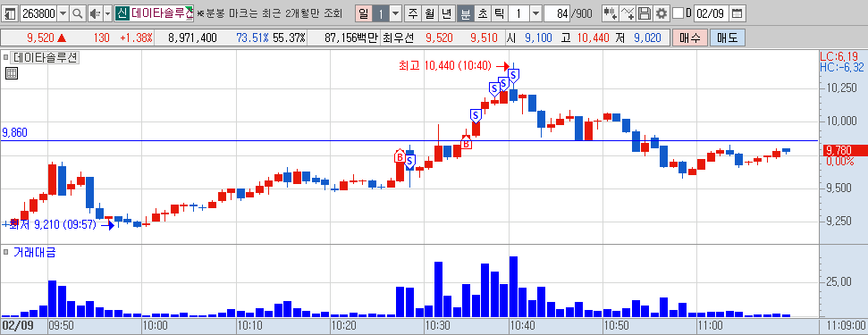Switch to daily 일 chart period
Viewport: 868px width, 335px height.
(x=363, y=13)
